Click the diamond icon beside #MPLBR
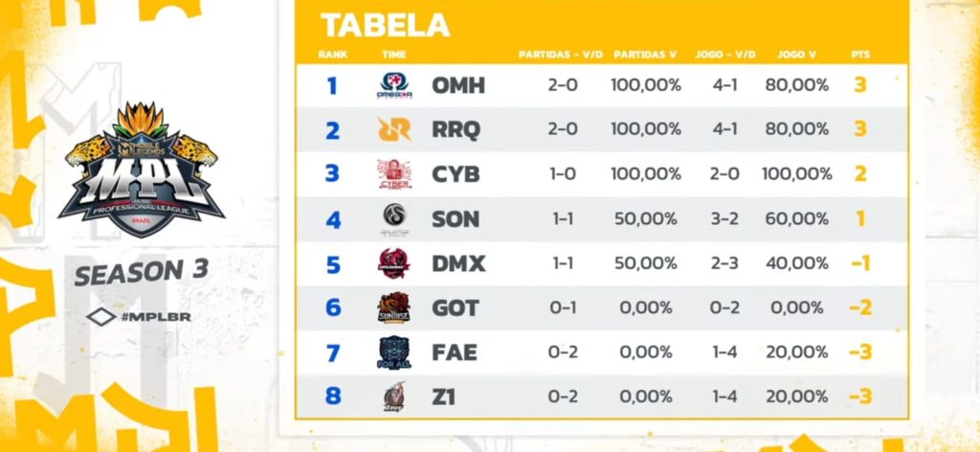This screenshot has width=980, height=452. [x=100, y=316]
